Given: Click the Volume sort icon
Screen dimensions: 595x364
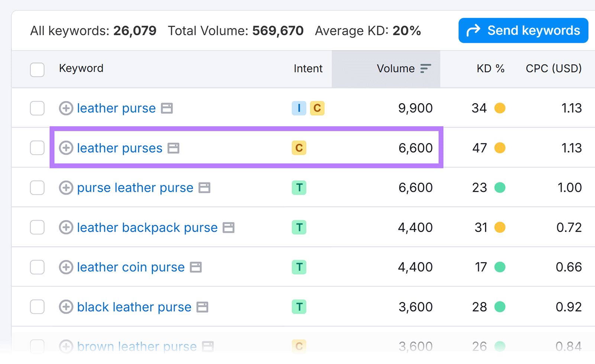Looking at the screenshot, I should pyautogui.click(x=425, y=68).
